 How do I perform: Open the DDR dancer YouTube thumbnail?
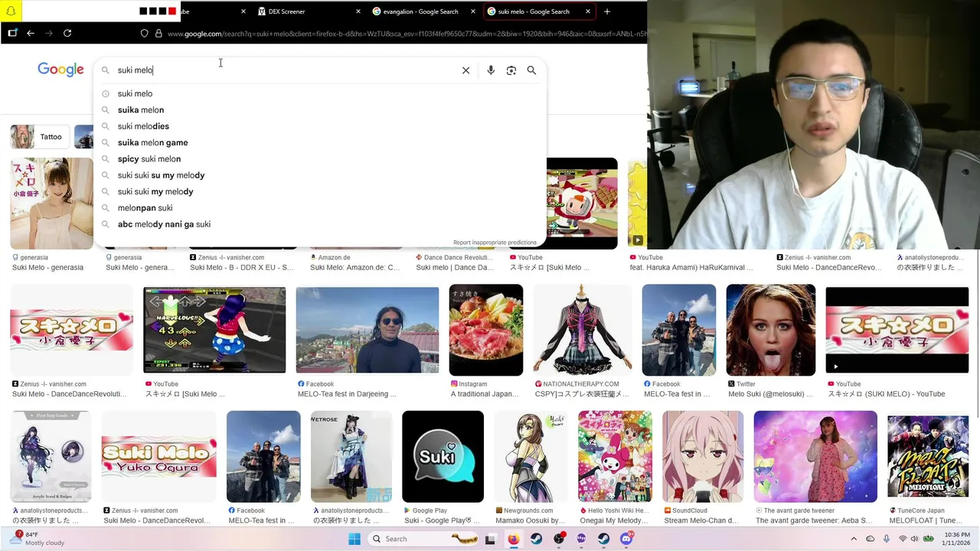(214, 330)
